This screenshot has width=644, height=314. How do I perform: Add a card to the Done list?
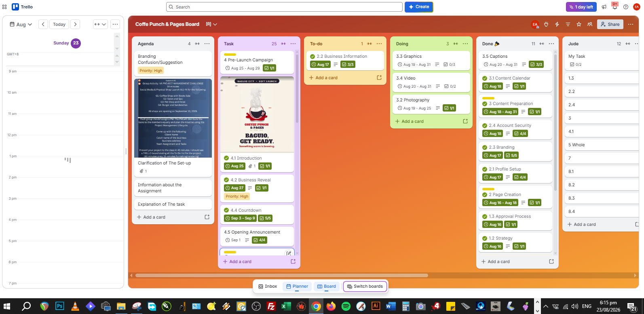(496, 261)
